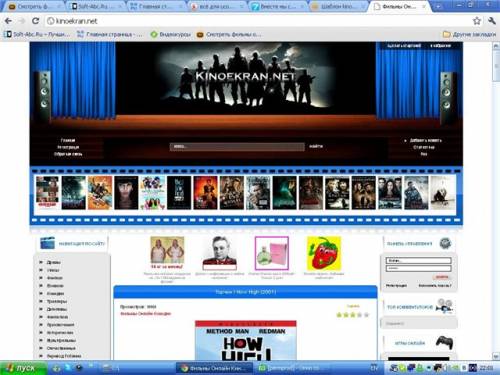Open the Chrome wrench settings menu
This screenshot has height=375, width=500.
pos(492,21)
